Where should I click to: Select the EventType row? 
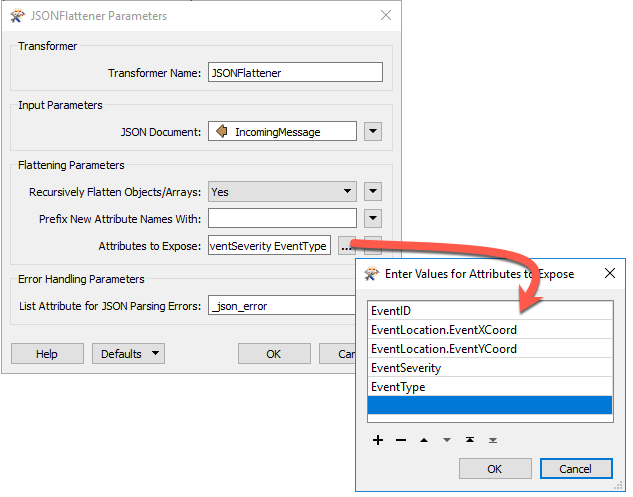click(490, 386)
